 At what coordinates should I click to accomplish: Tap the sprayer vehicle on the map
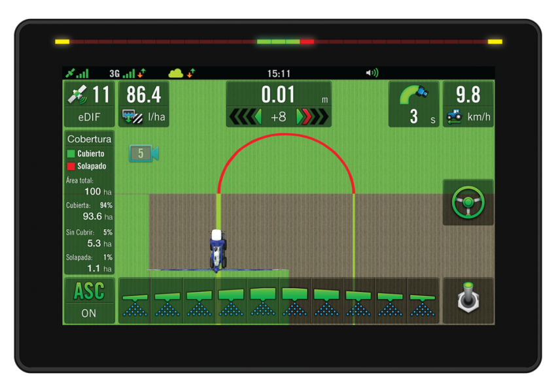point(217,251)
